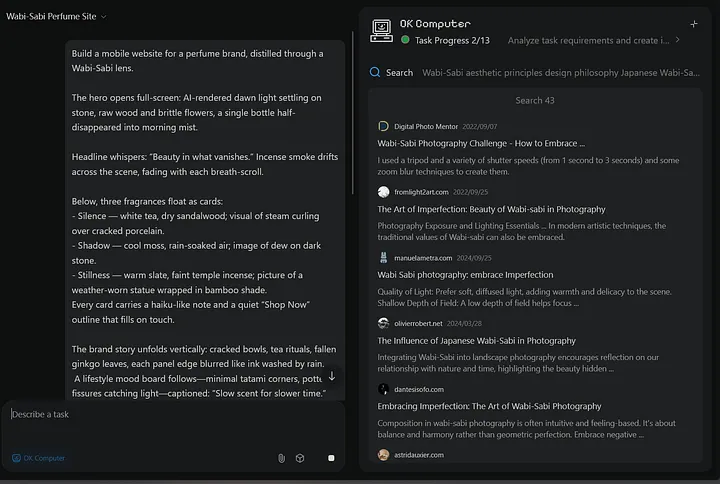Screen dimensions: 720x484
Task: Open "Wabi Sabi photography: embrace Imperfection" result
Action: [x=465, y=274]
